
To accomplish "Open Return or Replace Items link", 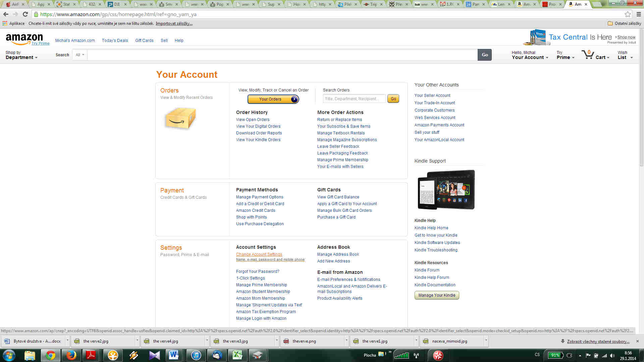I will (x=339, y=120).
